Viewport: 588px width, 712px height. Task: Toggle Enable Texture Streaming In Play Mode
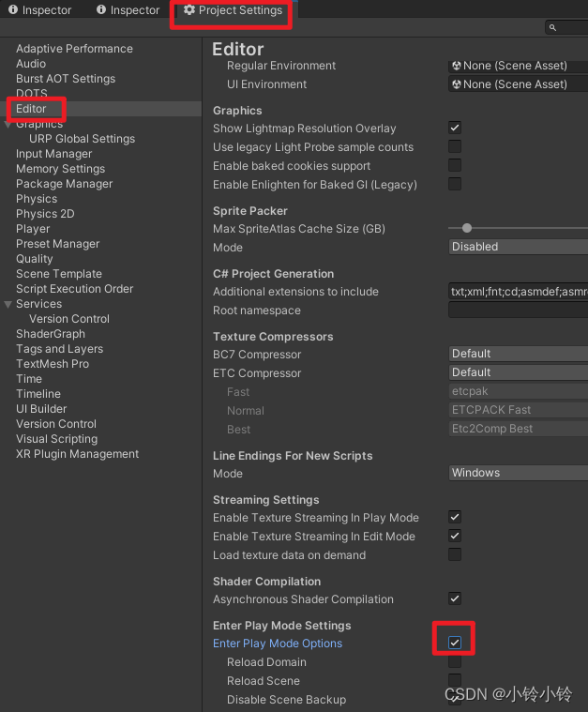point(455,517)
